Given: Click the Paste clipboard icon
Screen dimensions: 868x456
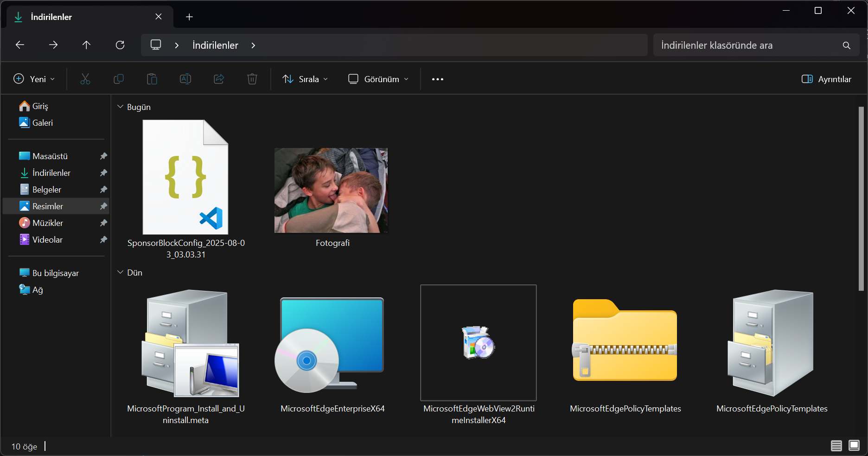Looking at the screenshot, I should click(152, 79).
